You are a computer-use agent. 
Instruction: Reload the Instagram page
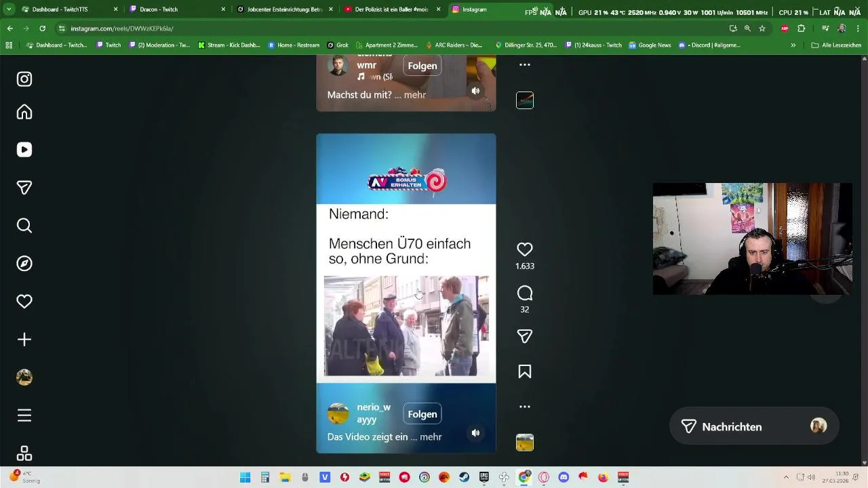(x=42, y=28)
